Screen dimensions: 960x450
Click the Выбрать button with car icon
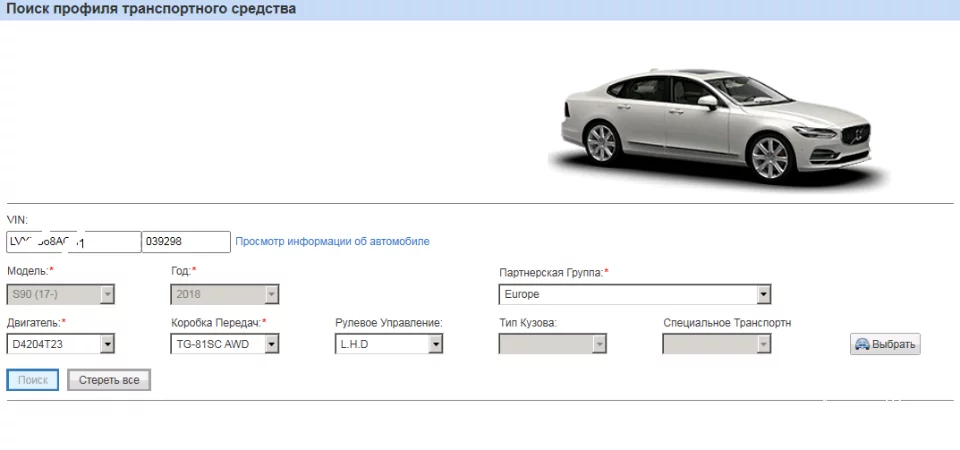point(885,344)
